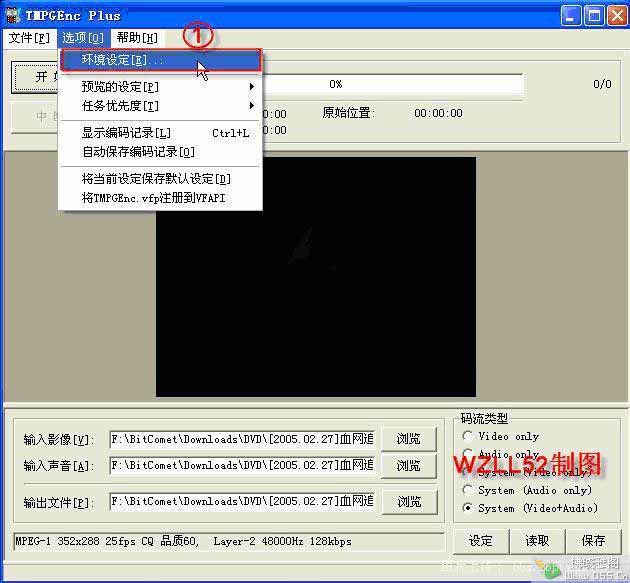This screenshot has height=583, width=630.
Task: Open the 帮助[H] menu
Action: pyautogui.click(x=137, y=38)
